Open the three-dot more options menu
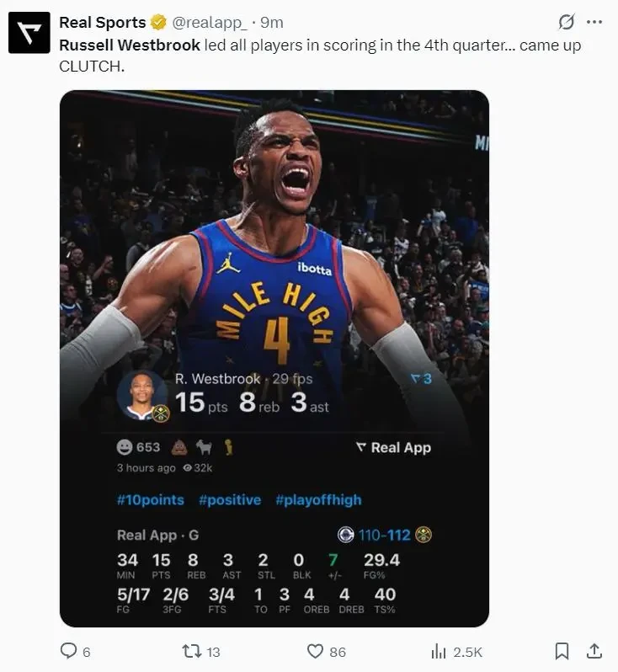Viewport: 618px width, 672px height. coord(594,22)
